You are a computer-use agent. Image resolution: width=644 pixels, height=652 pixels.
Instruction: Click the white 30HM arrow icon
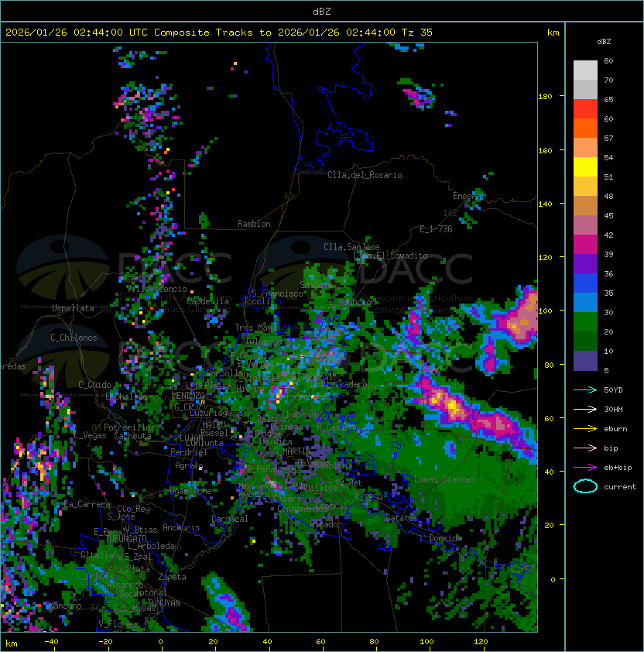tap(585, 409)
